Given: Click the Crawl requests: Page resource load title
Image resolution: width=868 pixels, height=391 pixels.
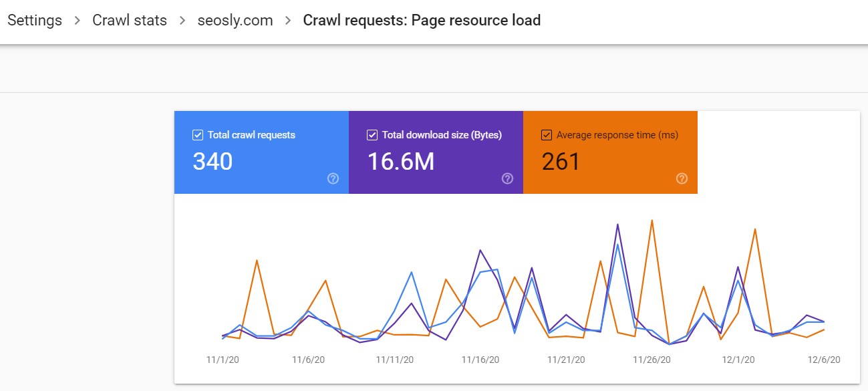Looking at the screenshot, I should click(x=422, y=20).
